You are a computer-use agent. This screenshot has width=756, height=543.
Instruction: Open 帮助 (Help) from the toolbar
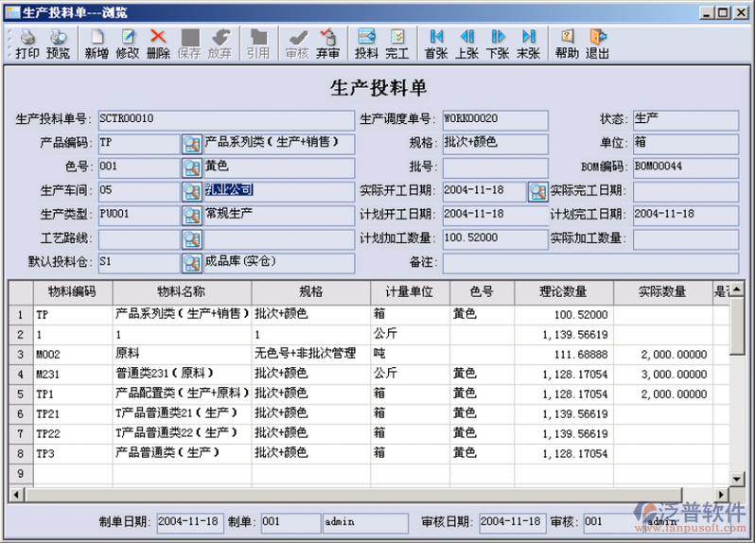point(567,43)
